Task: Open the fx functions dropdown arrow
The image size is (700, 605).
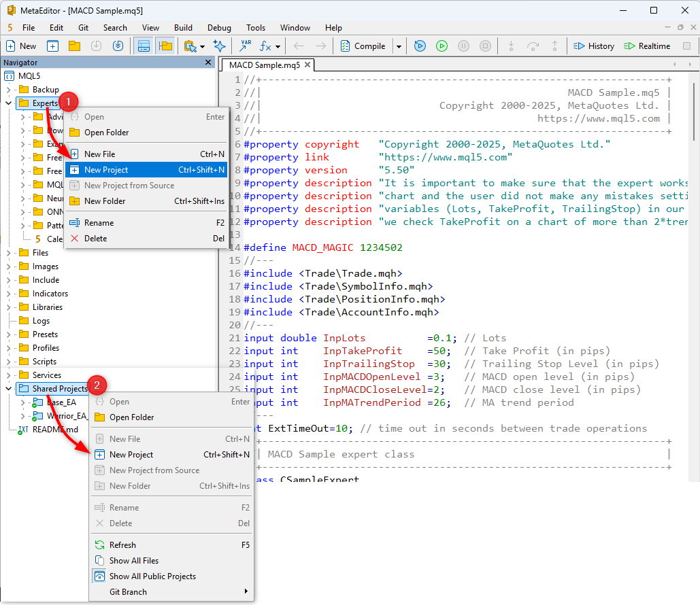Action: [x=278, y=46]
